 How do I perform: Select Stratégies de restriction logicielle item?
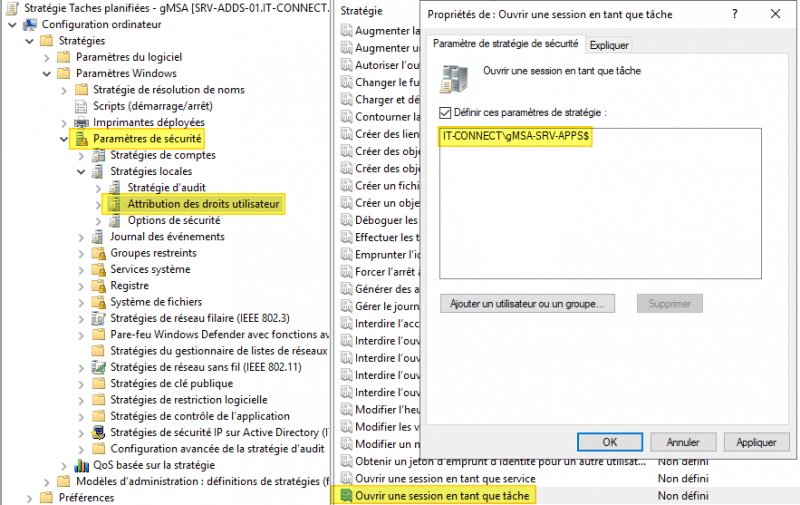(189, 400)
